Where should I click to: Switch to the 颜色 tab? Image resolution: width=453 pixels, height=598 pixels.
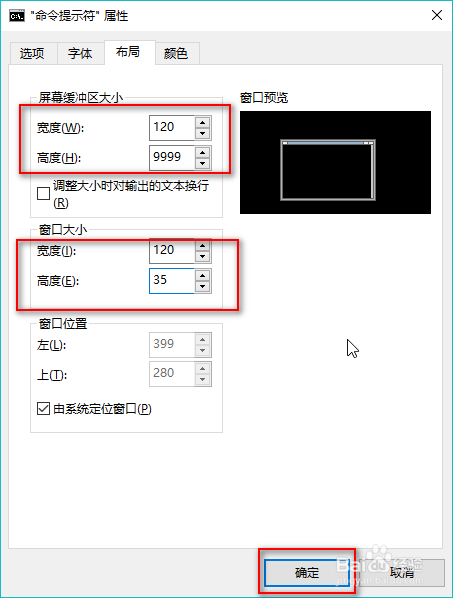[x=176, y=53]
